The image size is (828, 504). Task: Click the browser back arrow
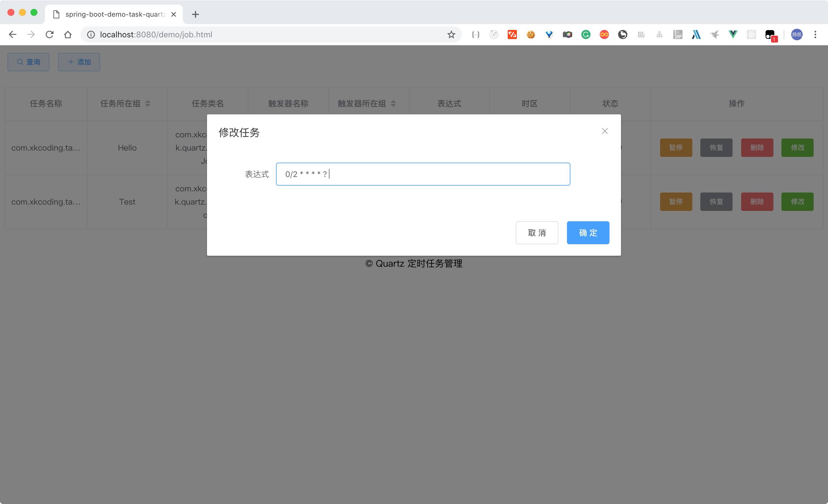click(13, 34)
